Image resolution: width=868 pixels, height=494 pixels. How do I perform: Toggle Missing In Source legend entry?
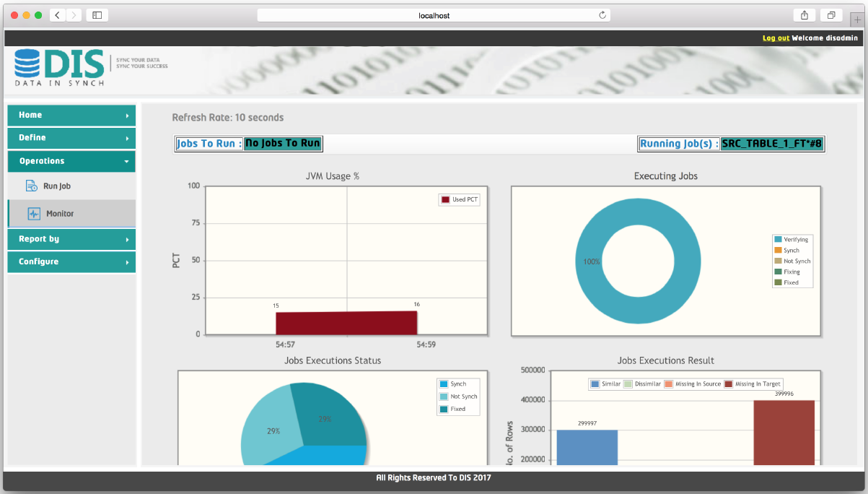693,383
